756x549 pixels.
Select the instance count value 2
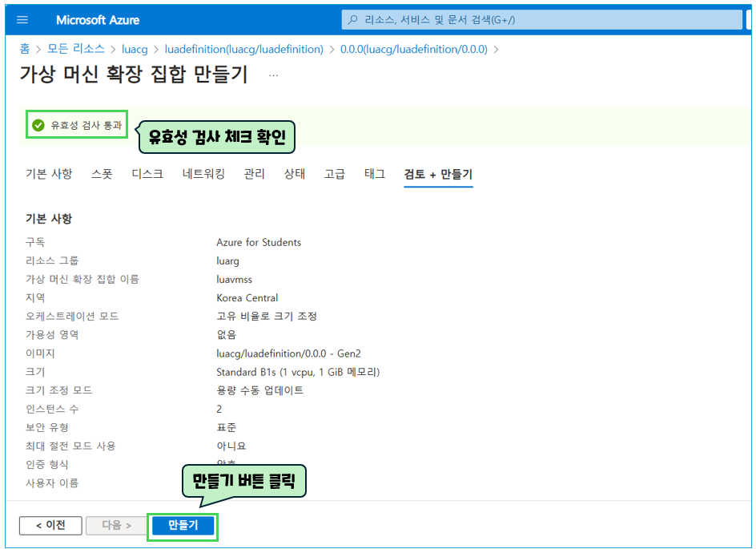[x=219, y=409]
